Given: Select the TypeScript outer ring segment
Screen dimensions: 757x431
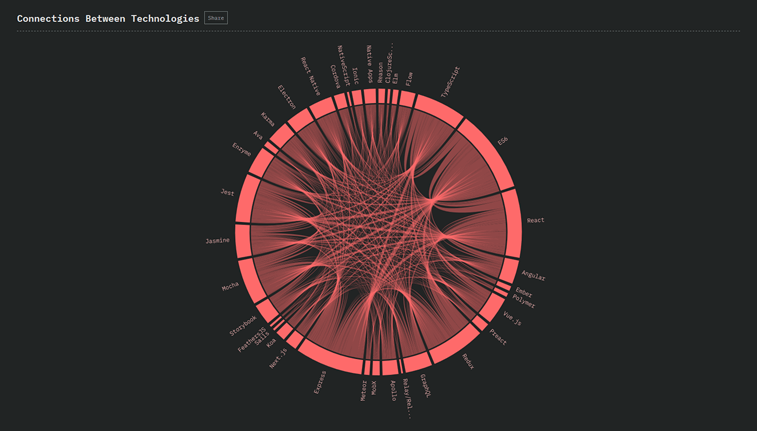Looking at the screenshot, I should click(x=439, y=110).
